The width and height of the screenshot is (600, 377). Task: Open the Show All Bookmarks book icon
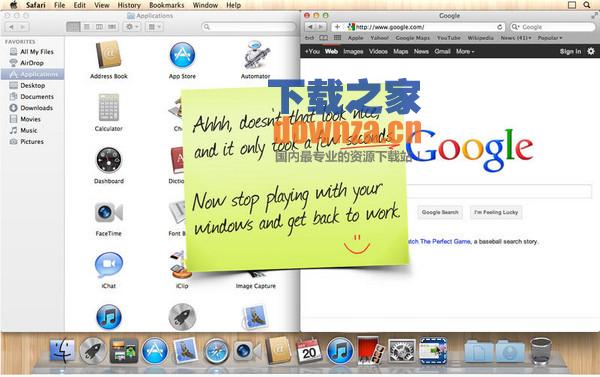[x=324, y=38]
